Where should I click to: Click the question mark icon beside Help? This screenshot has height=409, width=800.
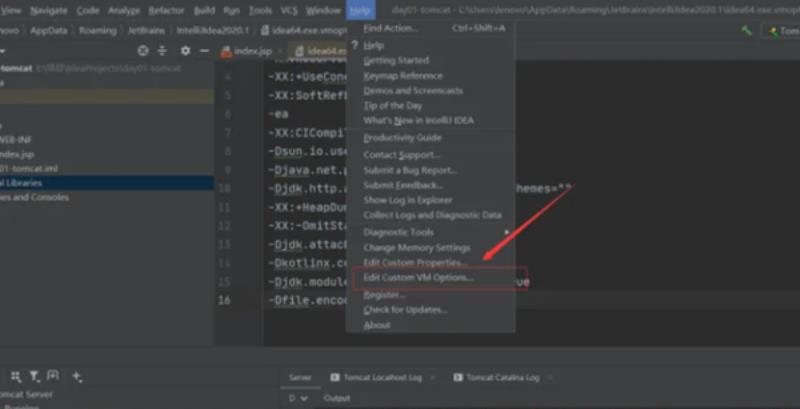[x=355, y=45]
